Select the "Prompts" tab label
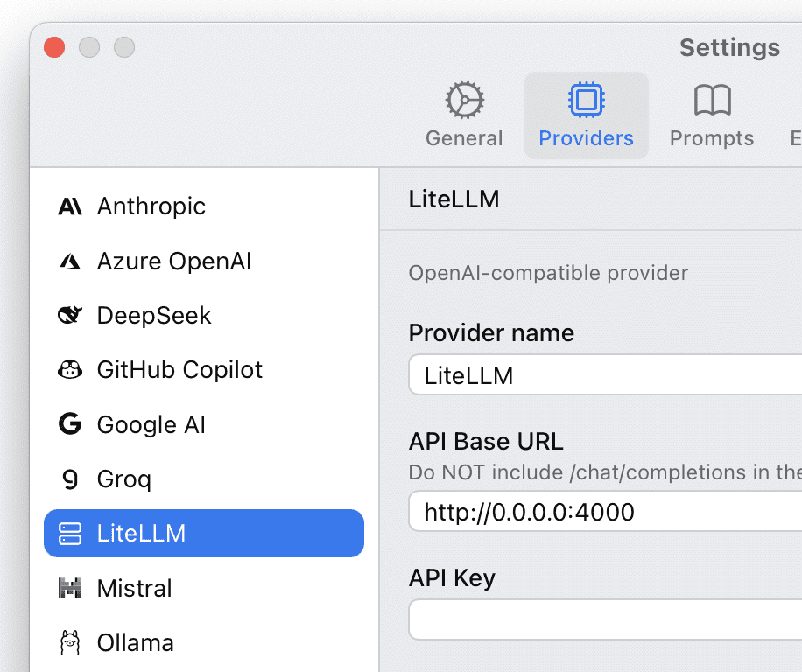Image resolution: width=802 pixels, height=672 pixels. [x=712, y=138]
